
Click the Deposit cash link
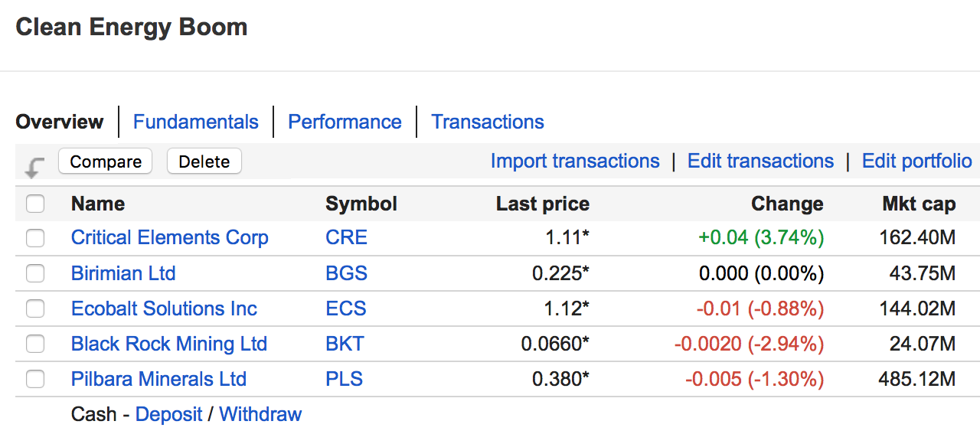[x=168, y=414]
